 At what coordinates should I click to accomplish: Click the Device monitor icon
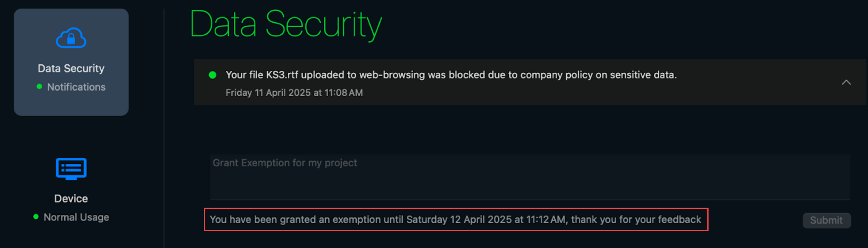click(x=71, y=169)
